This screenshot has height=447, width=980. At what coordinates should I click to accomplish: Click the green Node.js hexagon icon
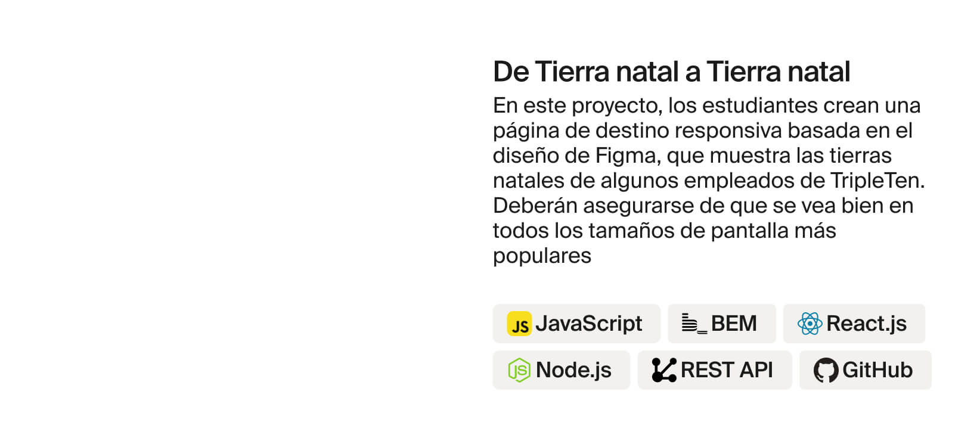coord(519,370)
